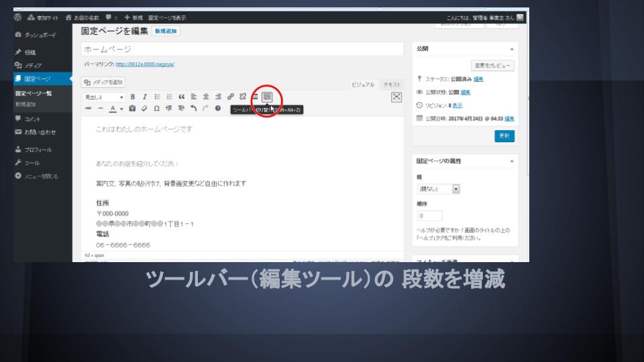Collapse the 公開 panel with its arrow
This screenshot has height=362, width=644.
[513, 49]
